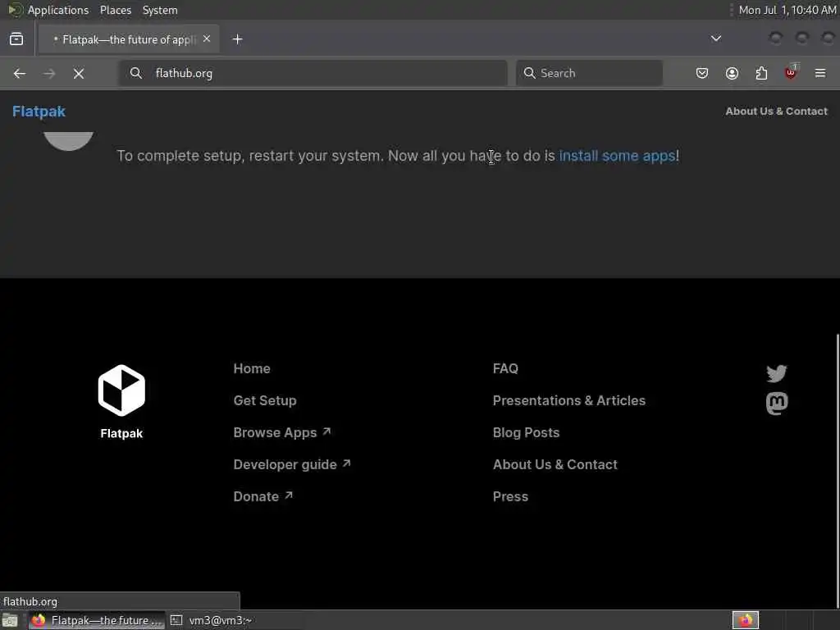The width and height of the screenshot is (840, 630).
Task: Open the Firefox View icon
Action: (16, 39)
